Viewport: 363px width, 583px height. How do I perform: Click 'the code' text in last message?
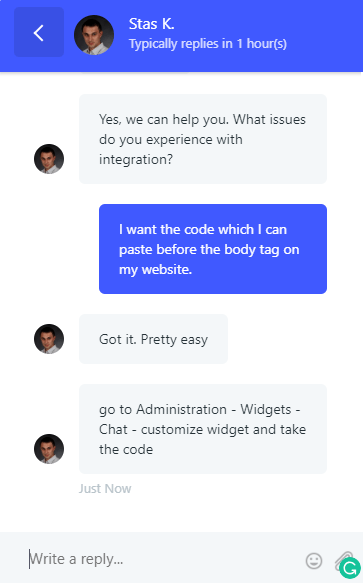click(x=126, y=450)
